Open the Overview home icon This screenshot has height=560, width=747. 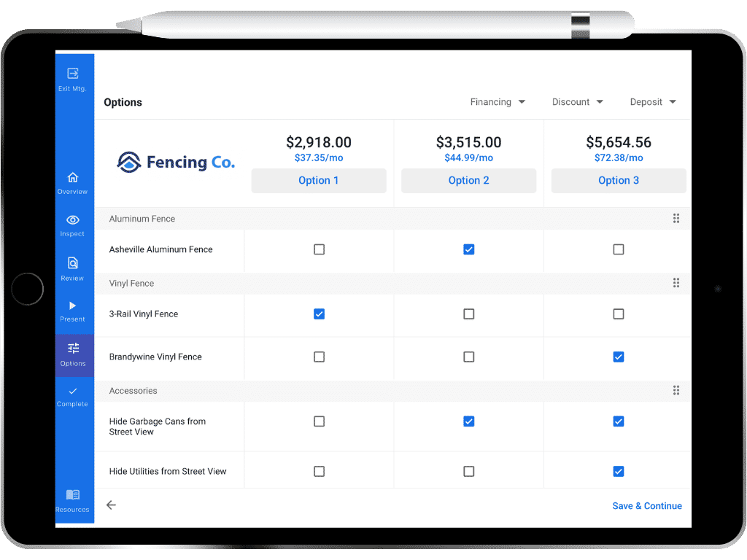[72, 177]
